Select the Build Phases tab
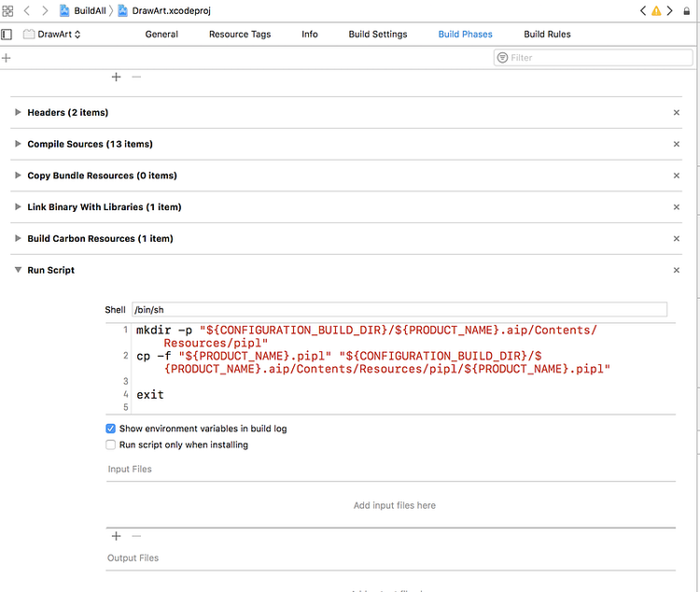The image size is (700, 592). tap(465, 35)
